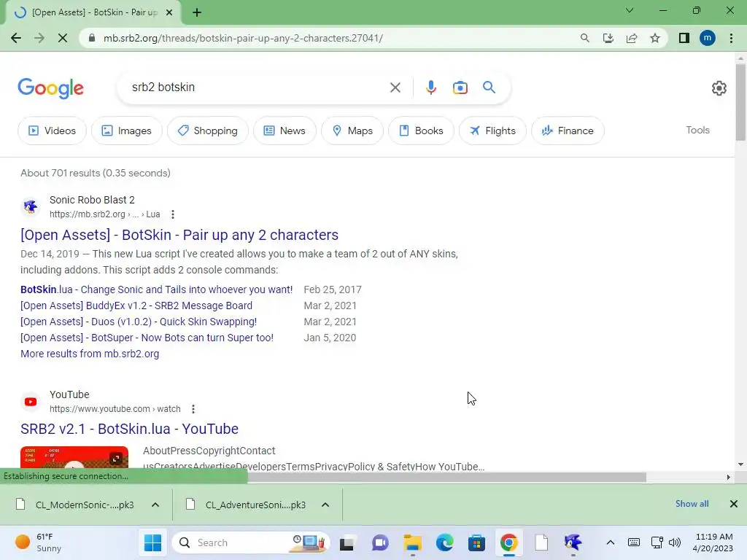Open BotSkin Pair up any 2 characters result
The height and width of the screenshot is (560, 747).
click(x=179, y=235)
